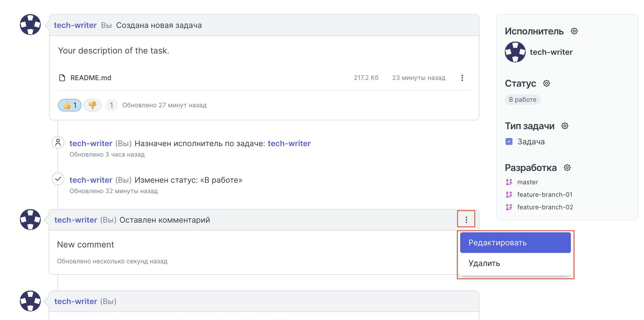Click the В работе status badge
644x320 pixels.
(x=523, y=100)
